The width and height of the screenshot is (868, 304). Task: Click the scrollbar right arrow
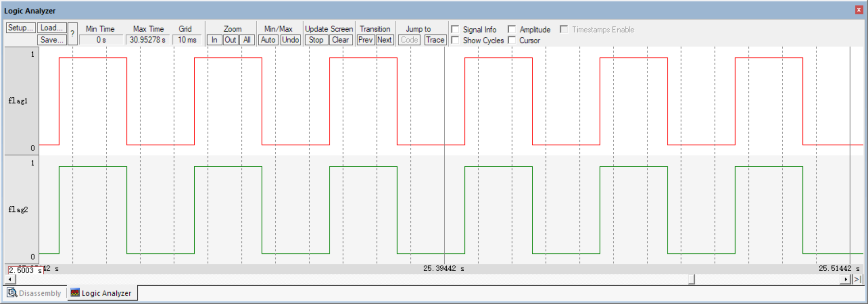point(845,279)
